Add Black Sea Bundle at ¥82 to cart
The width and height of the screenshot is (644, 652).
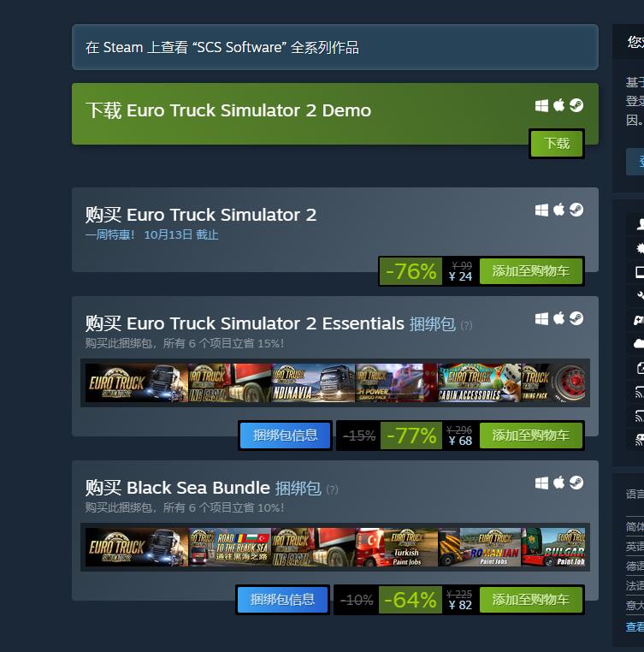[531, 600]
